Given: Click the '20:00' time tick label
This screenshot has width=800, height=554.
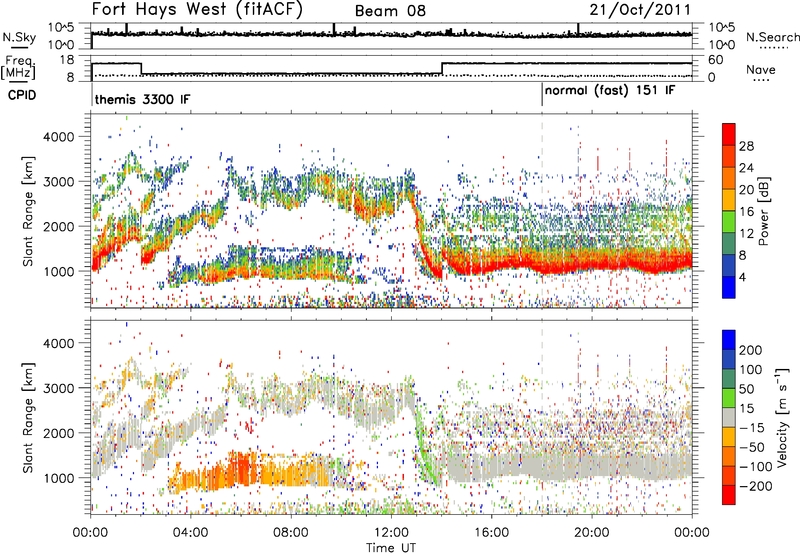Looking at the screenshot, I should (x=592, y=533).
